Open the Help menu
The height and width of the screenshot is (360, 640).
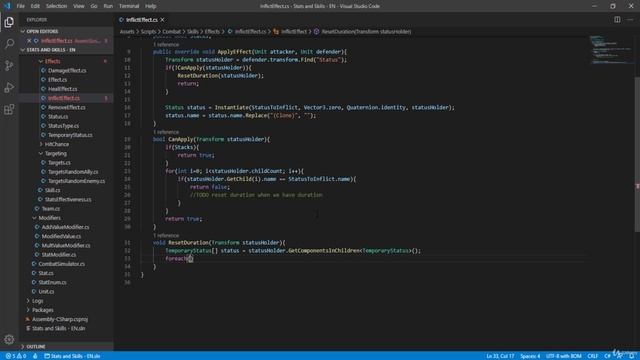click(x=151, y=6)
